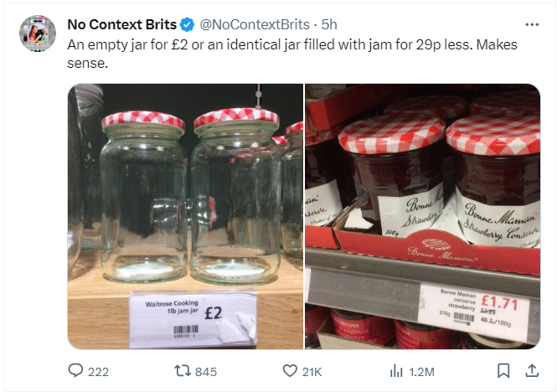Click the 21K likes count
The height and width of the screenshot is (392, 557).
point(312,372)
